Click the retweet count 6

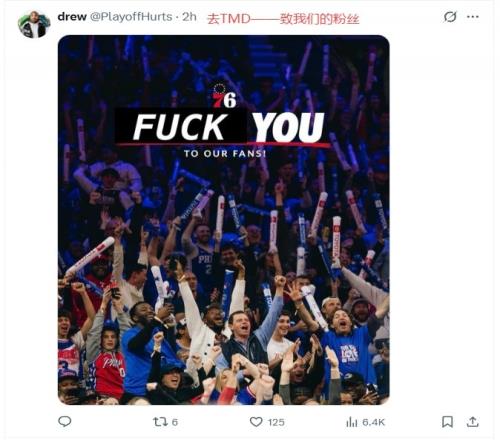(175, 422)
